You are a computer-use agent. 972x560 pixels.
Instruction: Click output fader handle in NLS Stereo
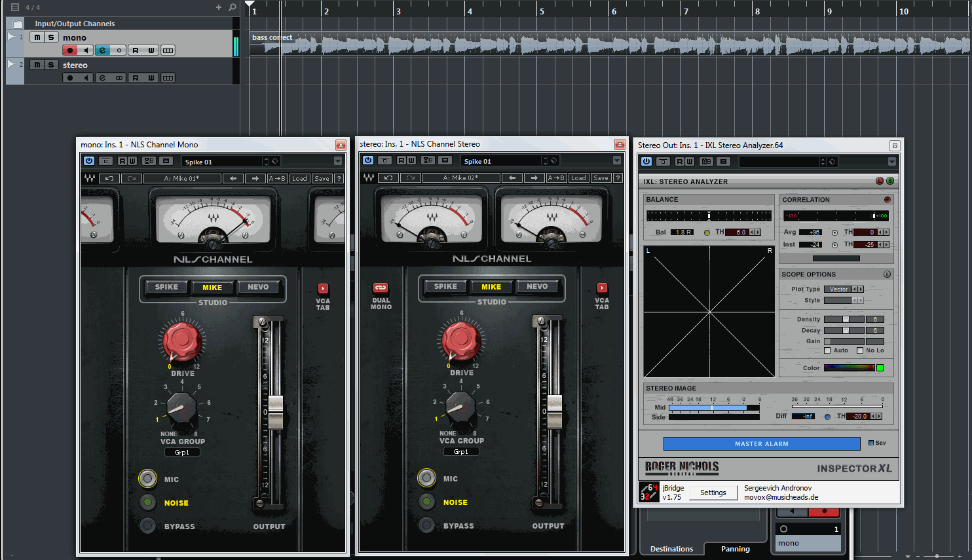(x=555, y=411)
